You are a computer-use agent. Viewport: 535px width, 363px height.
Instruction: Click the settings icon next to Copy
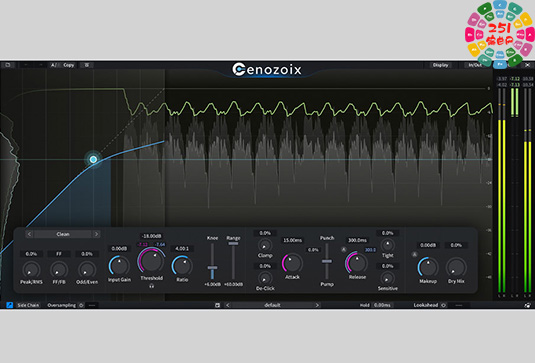click(x=87, y=65)
